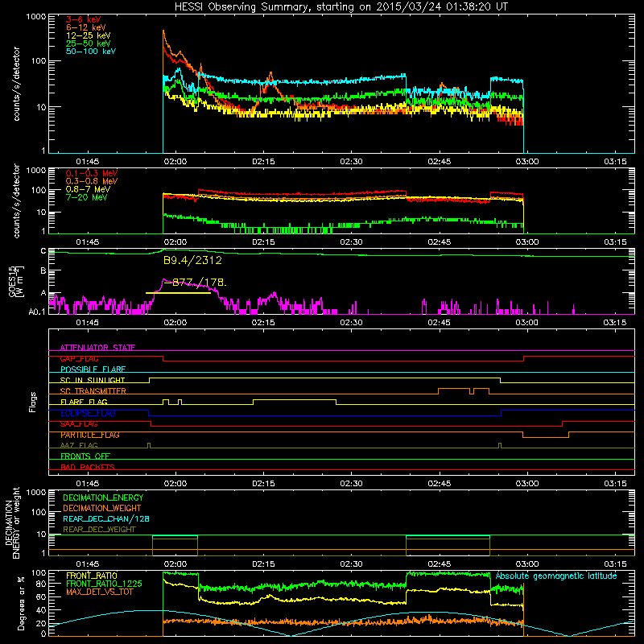Click the '80' tick on Degrees axis
The width and height of the screenshot is (644, 644).
[41, 584]
